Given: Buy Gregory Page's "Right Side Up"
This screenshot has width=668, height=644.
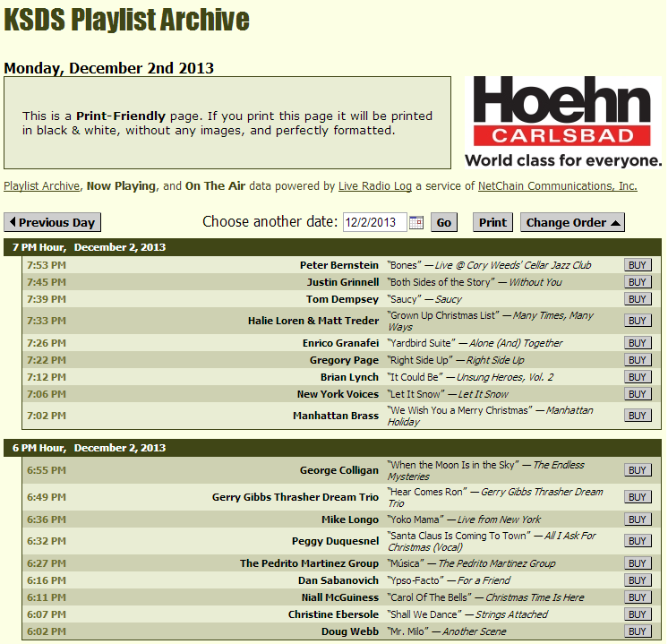Looking at the screenshot, I should [x=638, y=360].
